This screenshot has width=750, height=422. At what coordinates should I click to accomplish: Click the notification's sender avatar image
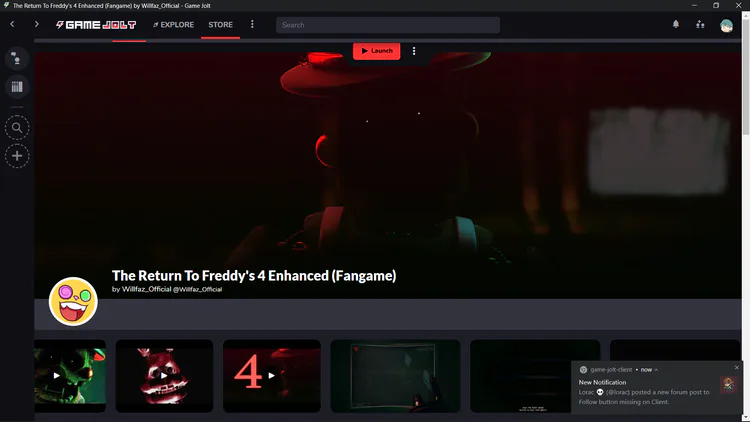point(728,384)
